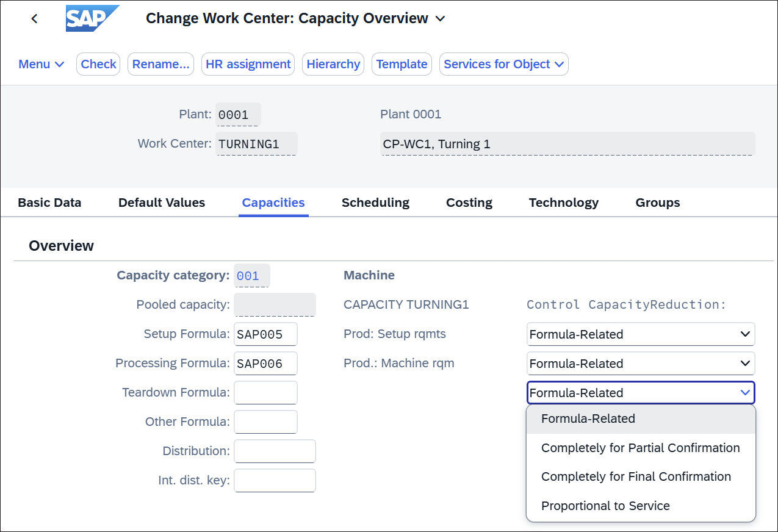Switch to the Basic Data tab

coord(49,203)
